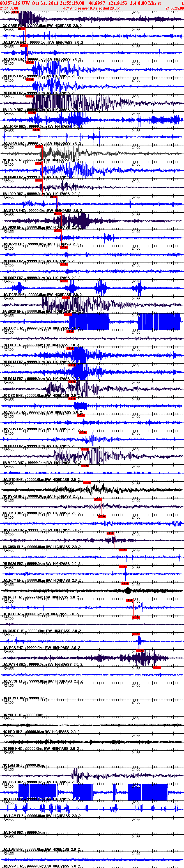Viewport: 184px width, 868px height.
Task: Select the red pick marker on UW SVOH trace
Action: [157, 668]
